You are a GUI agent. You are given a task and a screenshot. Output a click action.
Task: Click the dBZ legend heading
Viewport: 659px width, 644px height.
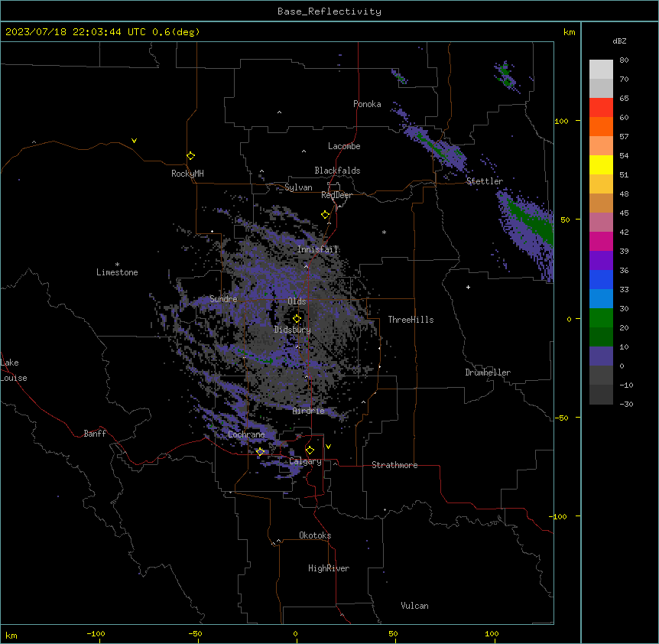(x=619, y=41)
